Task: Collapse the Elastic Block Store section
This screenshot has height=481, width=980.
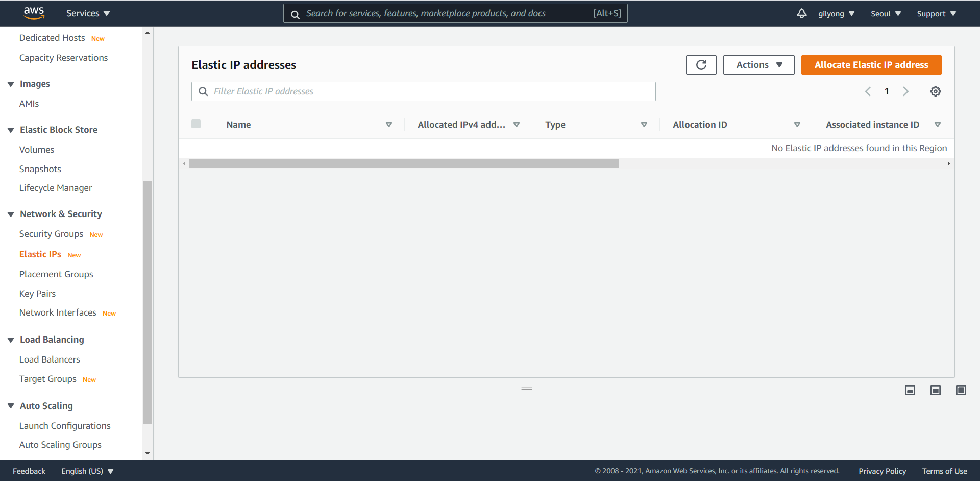Action: (11, 130)
